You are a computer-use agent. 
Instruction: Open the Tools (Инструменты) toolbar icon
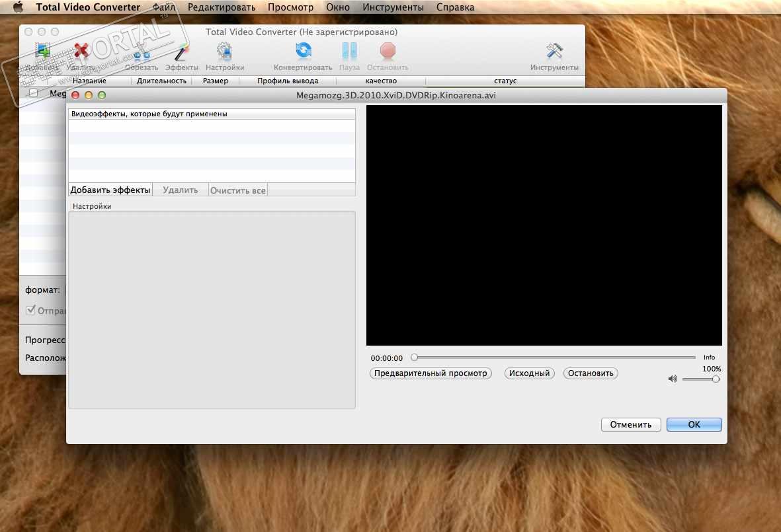point(554,51)
